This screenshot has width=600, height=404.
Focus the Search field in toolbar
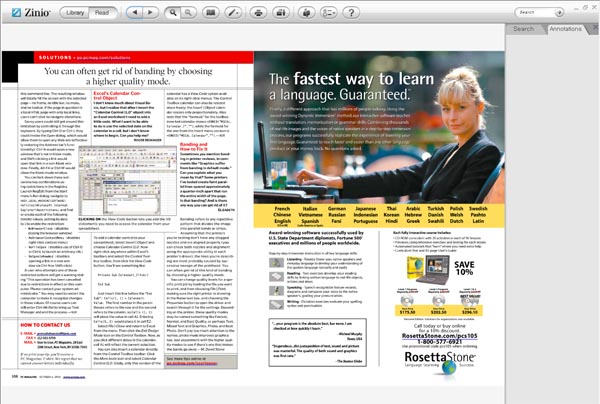pos(535,13)
